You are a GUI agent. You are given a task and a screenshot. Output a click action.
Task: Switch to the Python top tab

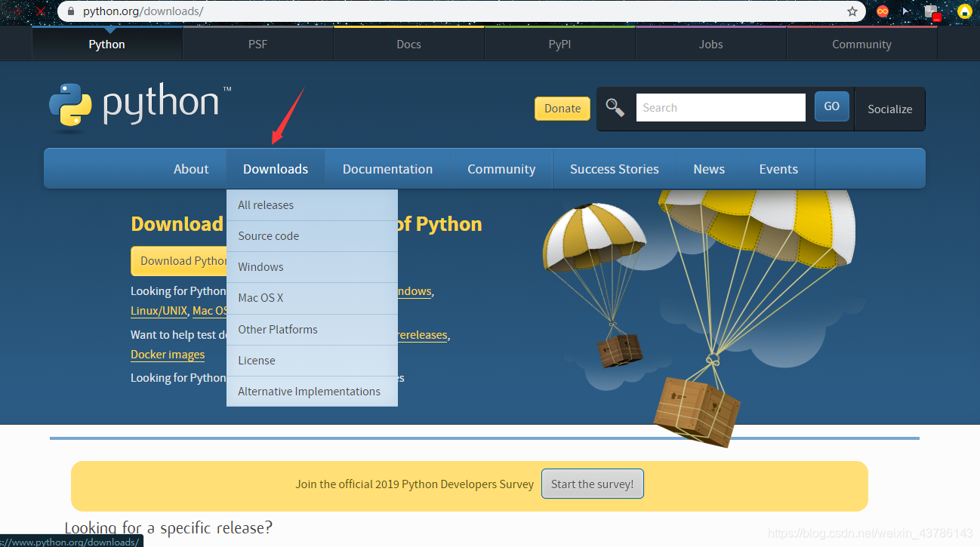[107, 45]
